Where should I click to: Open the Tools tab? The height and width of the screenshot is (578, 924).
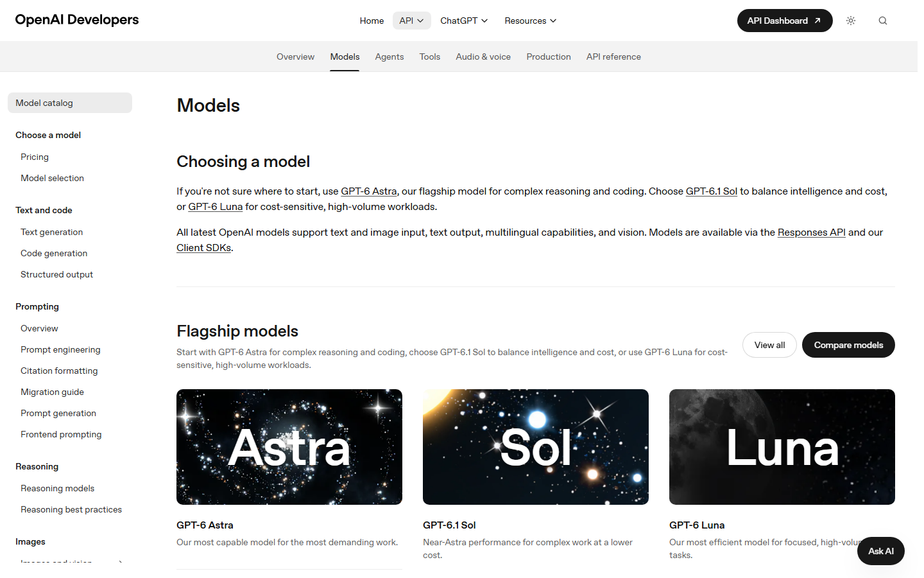coord(430,57)
